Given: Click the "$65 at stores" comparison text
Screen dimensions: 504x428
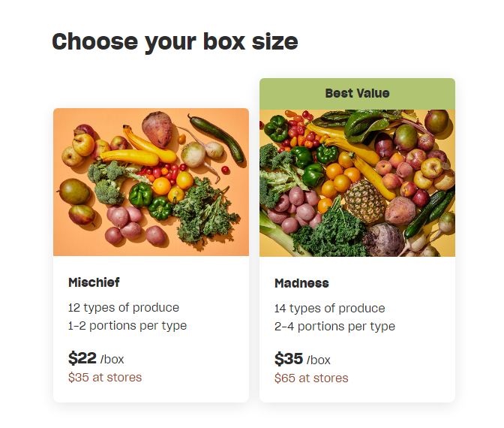Looking at the screenshot, I should tap(311, 378).
